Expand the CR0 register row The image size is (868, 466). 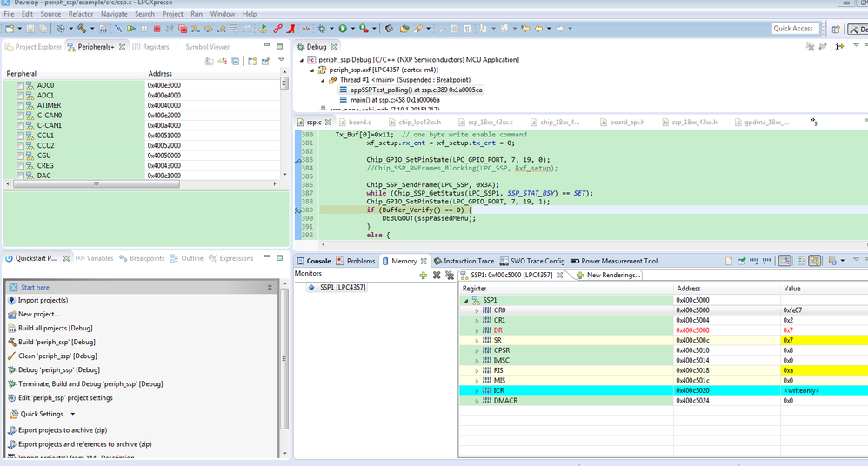[477, 310]
